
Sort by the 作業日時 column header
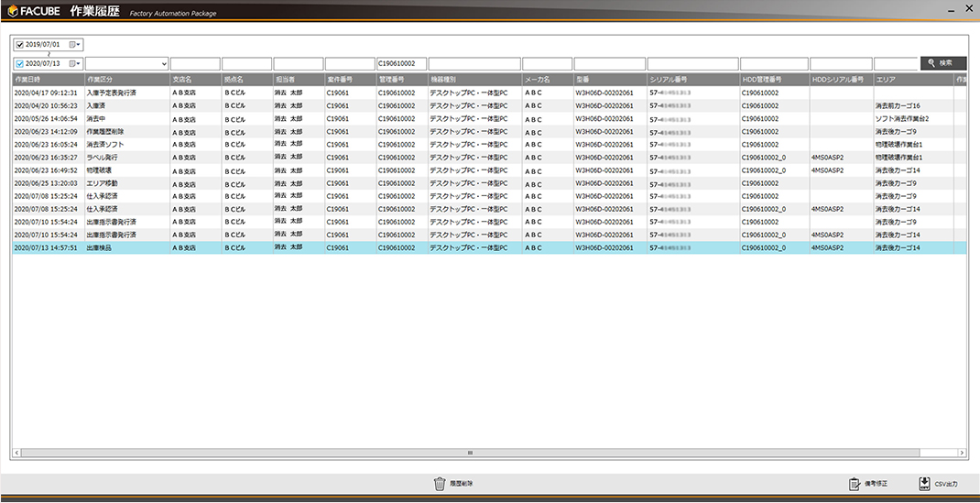click(48, 80)
